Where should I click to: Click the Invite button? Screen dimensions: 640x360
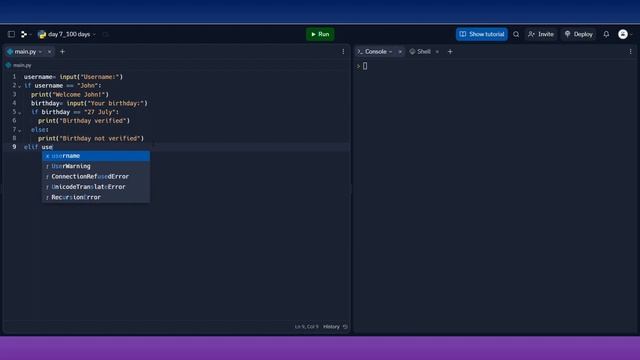coord(541,34)
